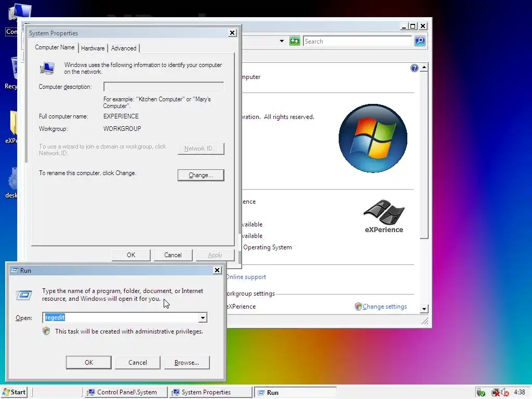
Task: Click the Run taskbar button
Action: point(295,392)
